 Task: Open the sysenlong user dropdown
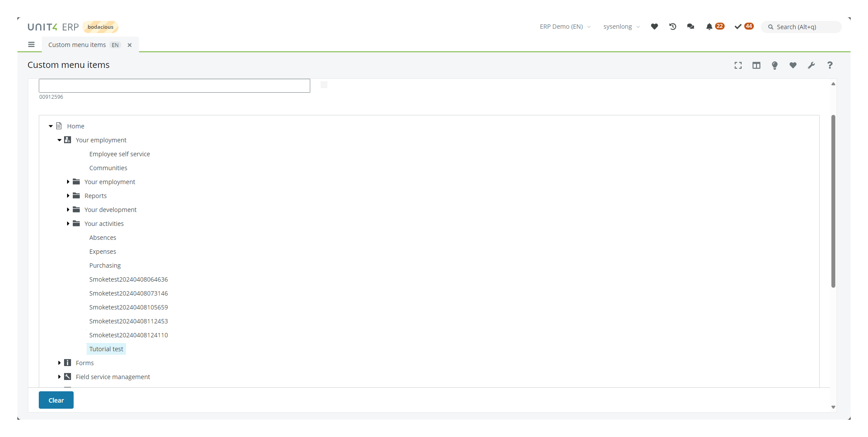[621, 27]
